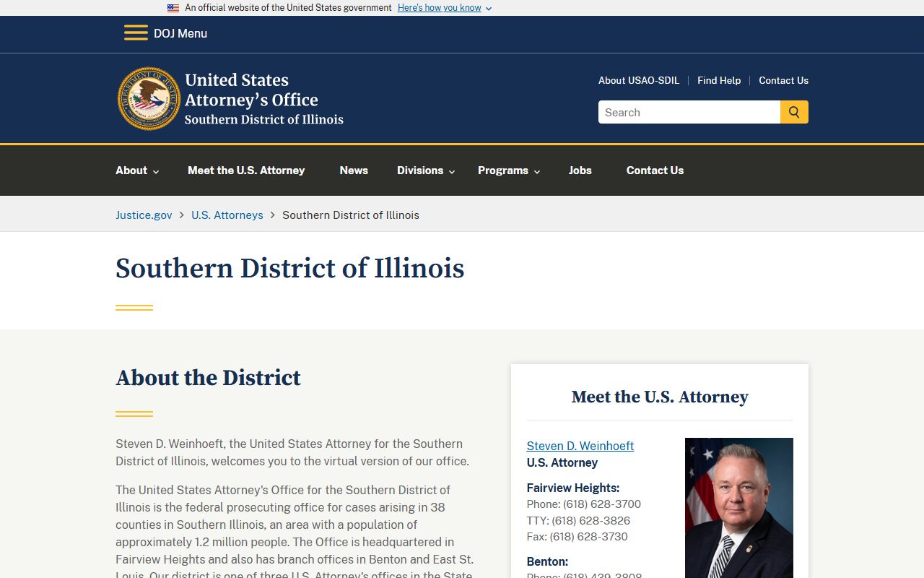Click the About USAO-SDIL link
This screenshot has height=578, width=924.
639,80
